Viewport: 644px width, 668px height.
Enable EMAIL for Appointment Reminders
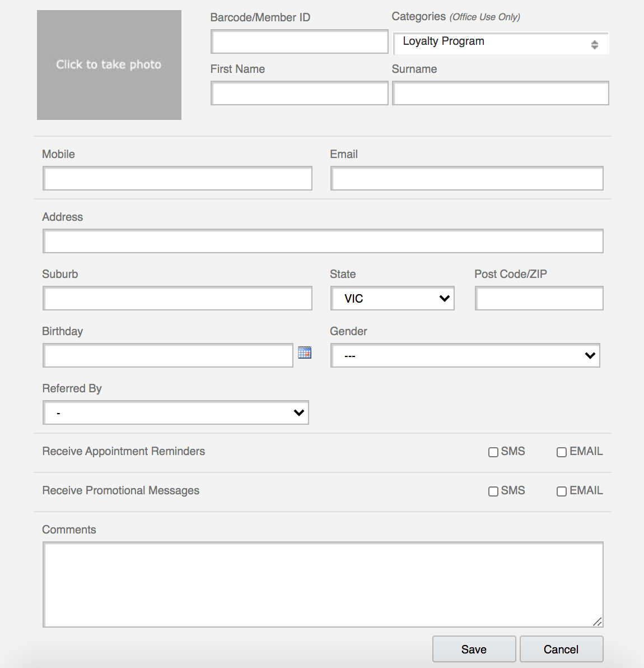pos(562,452)
